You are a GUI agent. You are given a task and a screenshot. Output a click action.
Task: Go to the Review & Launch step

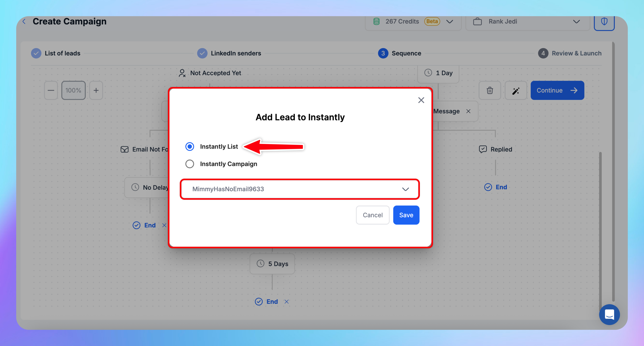coord(576,53)
